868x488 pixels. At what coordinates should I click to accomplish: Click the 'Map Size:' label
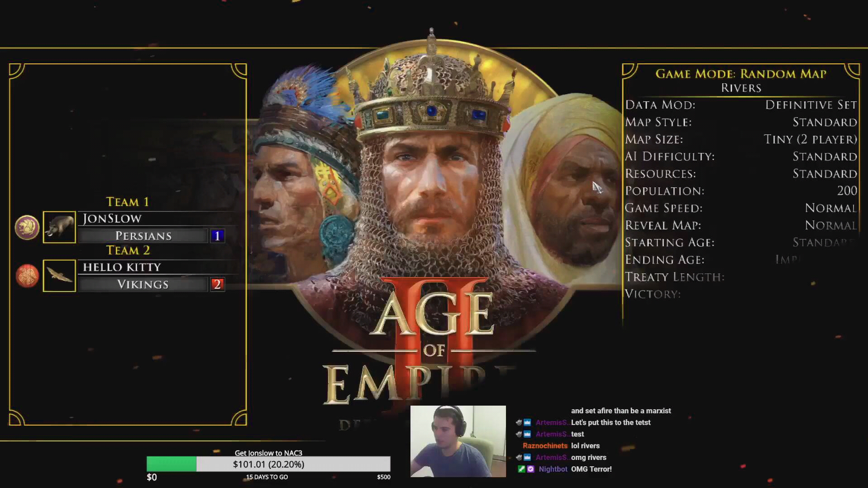pyautogui.click(x=654, y=139)
